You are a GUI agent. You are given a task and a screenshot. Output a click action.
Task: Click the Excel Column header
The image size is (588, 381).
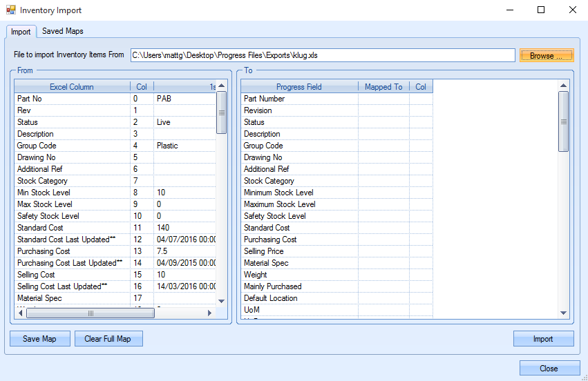(x=72, y=87)
